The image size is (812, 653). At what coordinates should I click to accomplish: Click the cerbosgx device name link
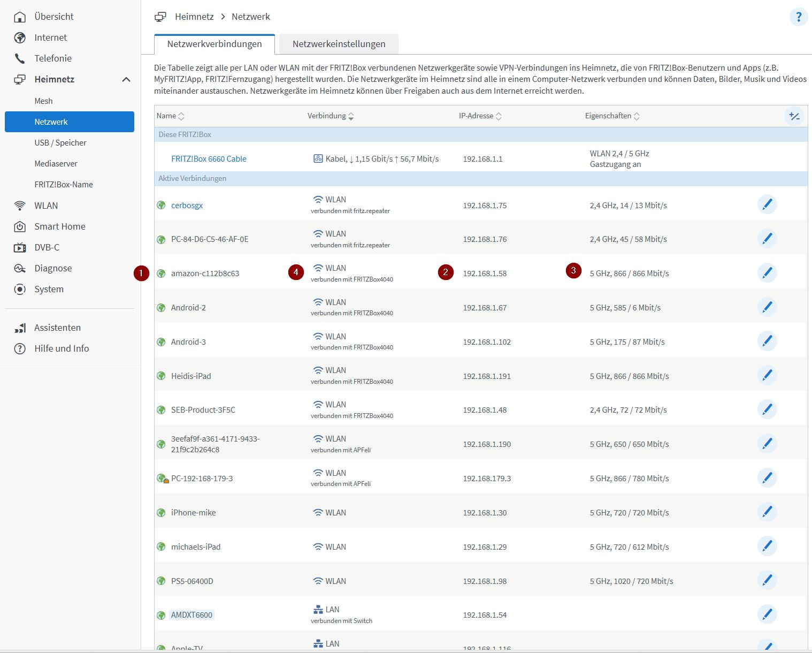coord(187,206)
